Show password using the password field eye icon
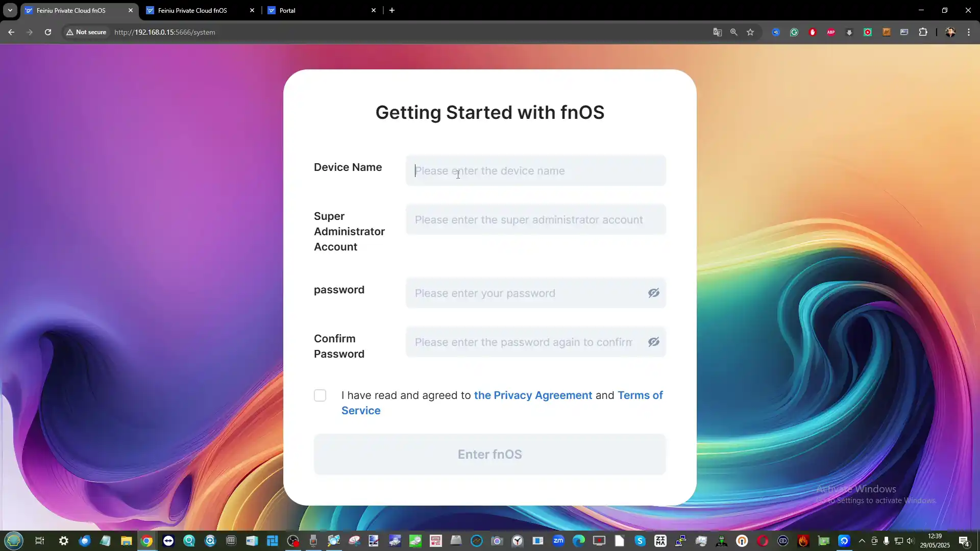This screenshot has width=980, height=551. [x=653, y=293]
